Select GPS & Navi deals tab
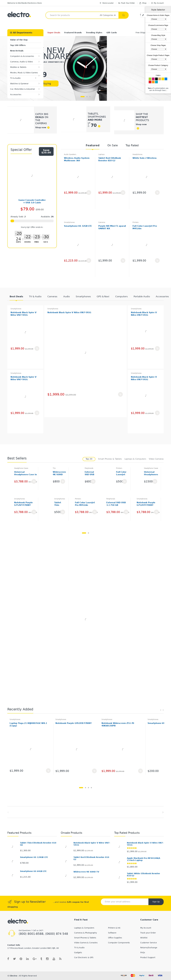 point(103,296)
